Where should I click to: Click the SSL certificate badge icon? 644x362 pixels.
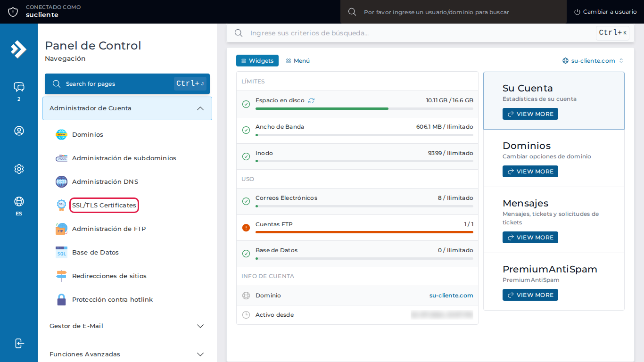pyautogui.click(x=61, y=206)
